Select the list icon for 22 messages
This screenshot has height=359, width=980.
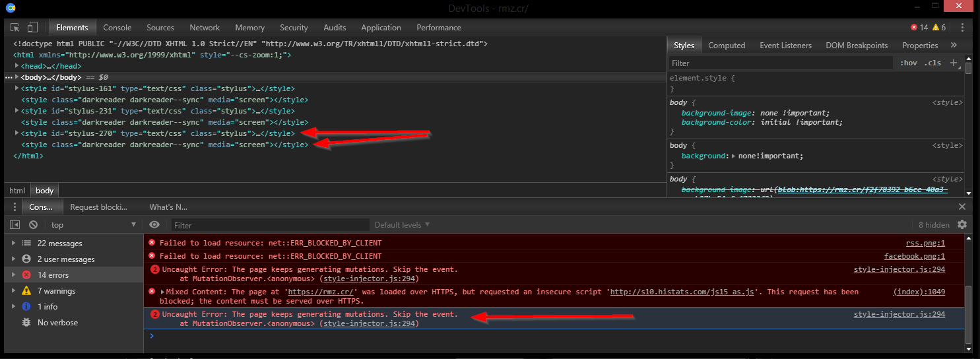[26, 243]
